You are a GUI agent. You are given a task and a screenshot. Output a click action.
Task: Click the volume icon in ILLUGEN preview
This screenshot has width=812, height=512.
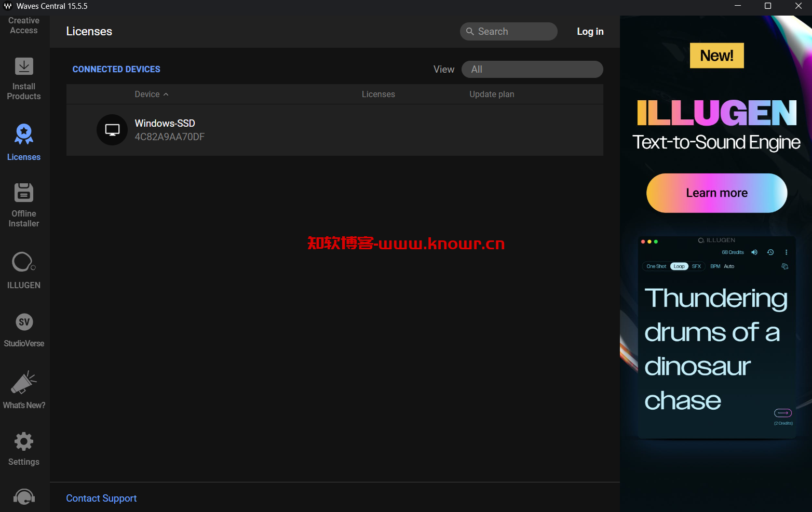click(x=754, y=252)
